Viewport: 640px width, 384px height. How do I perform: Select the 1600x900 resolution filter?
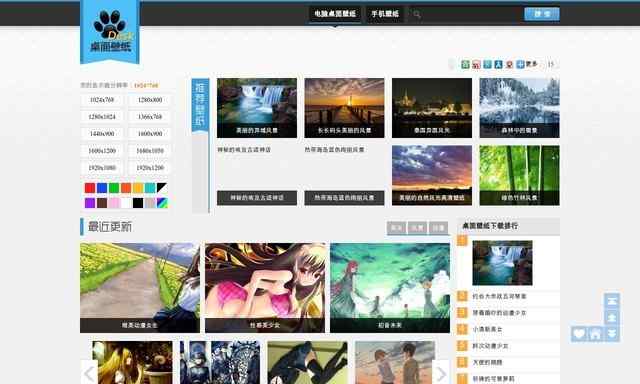click(x=150, y=134)
